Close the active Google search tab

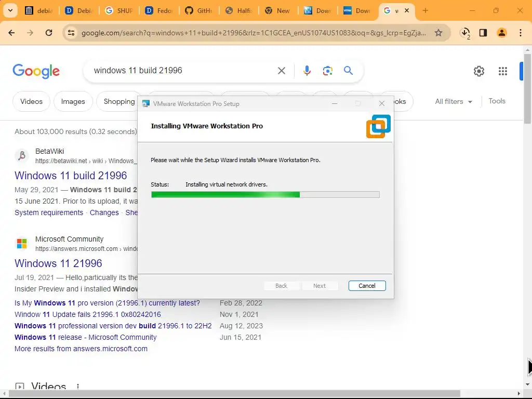407,10
